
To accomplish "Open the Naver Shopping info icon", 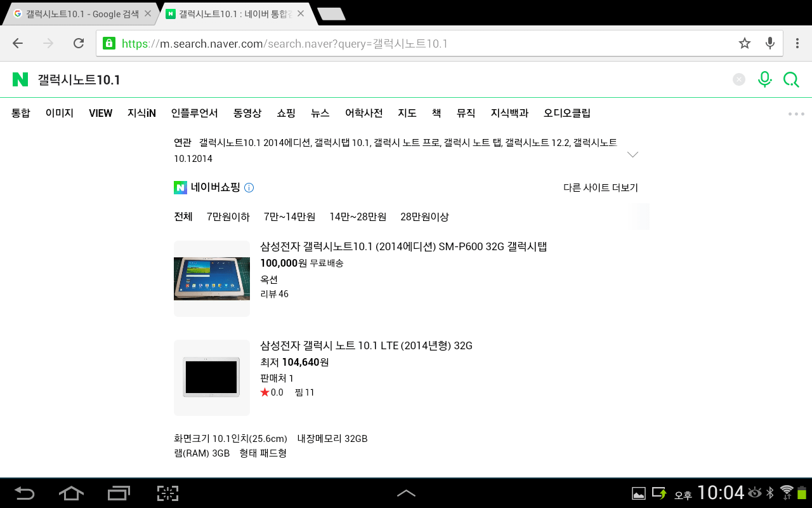I will coord(249,187).
